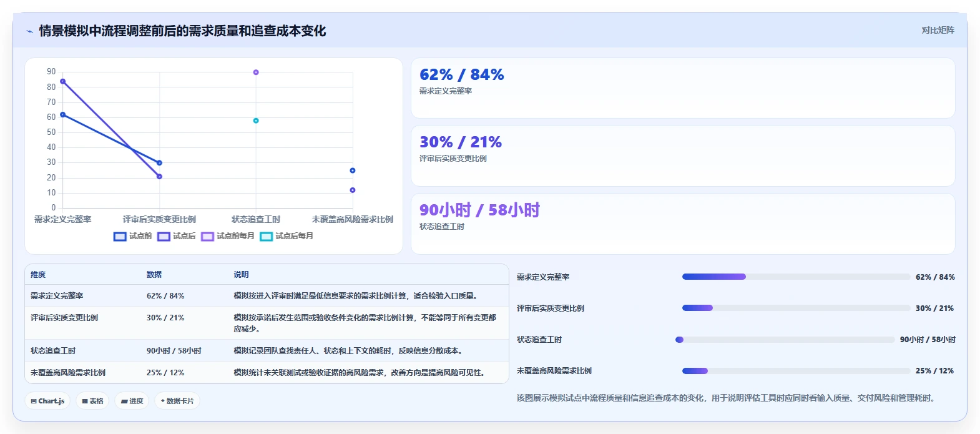Click the description starting 模拟统计未关联测试

coord(360,373)
